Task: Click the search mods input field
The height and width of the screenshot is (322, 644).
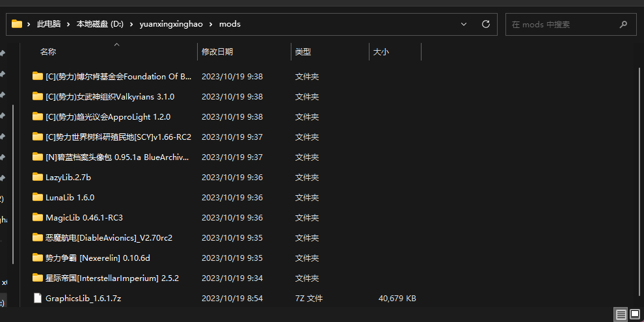Action: (559, 24)
